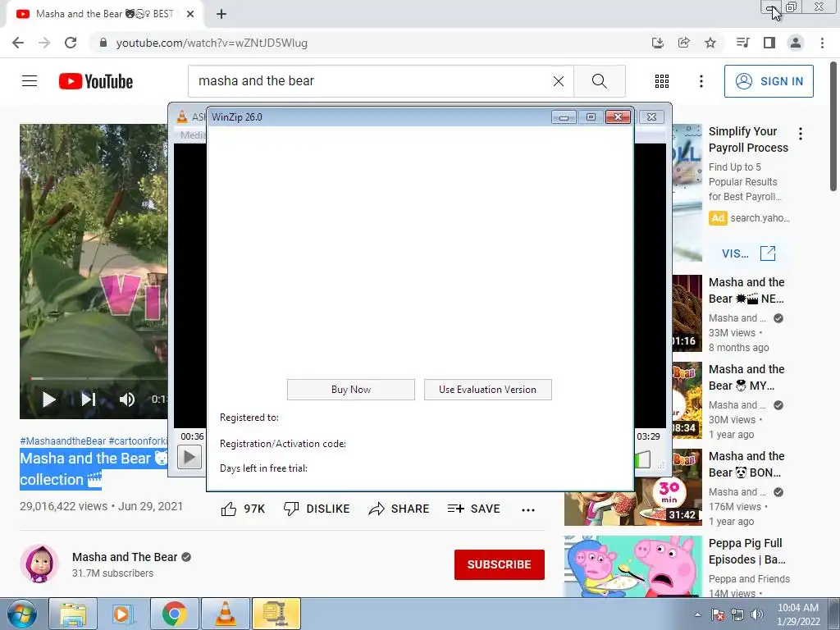This screenshot has height=630, width=840.
Task: Bookmark this page with star icon
Action: point(710,43)
